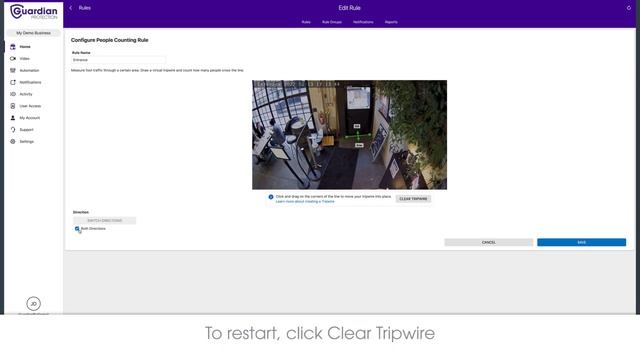This screenshot has width=640, height=360.
Task: Click the Edit Rule page title
Action: tap(349, 8)
